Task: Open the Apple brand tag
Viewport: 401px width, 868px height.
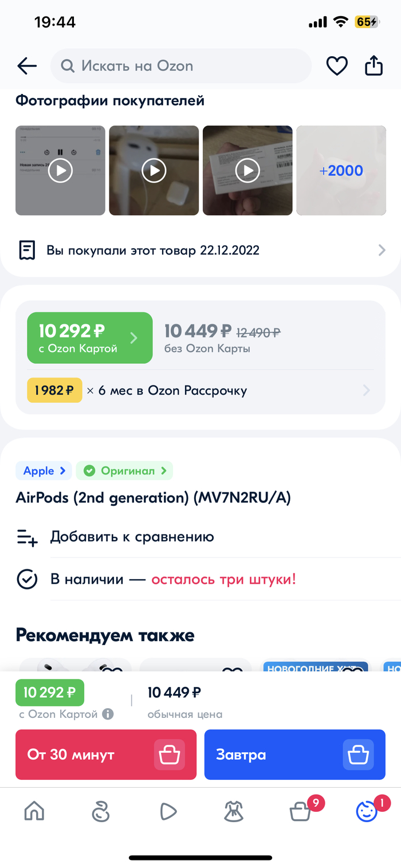Action: 44,471
